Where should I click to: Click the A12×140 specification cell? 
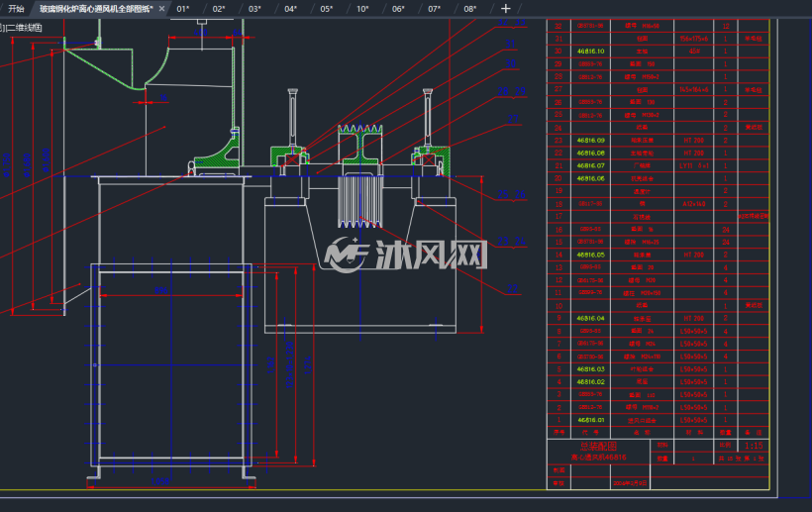(694, 204)
